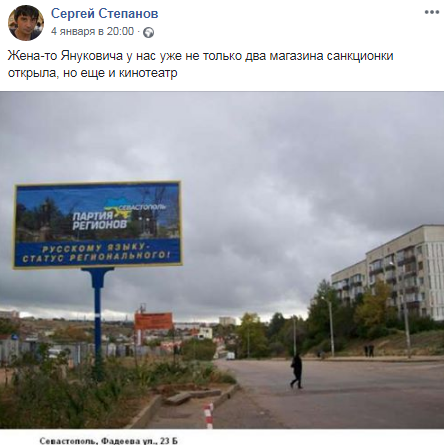Click the two distant people near the slope
Screen dimensions: 444x445
click(369, 350)
